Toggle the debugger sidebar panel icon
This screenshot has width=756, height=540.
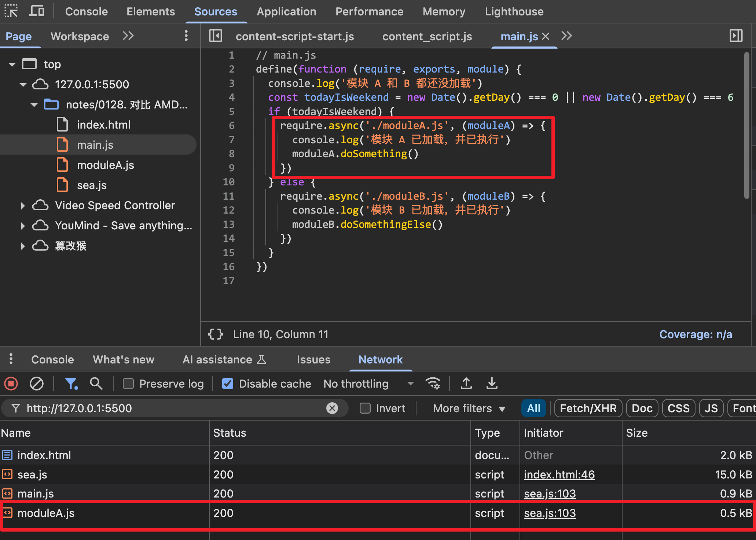pyautogui.click(x=736, y=36)
